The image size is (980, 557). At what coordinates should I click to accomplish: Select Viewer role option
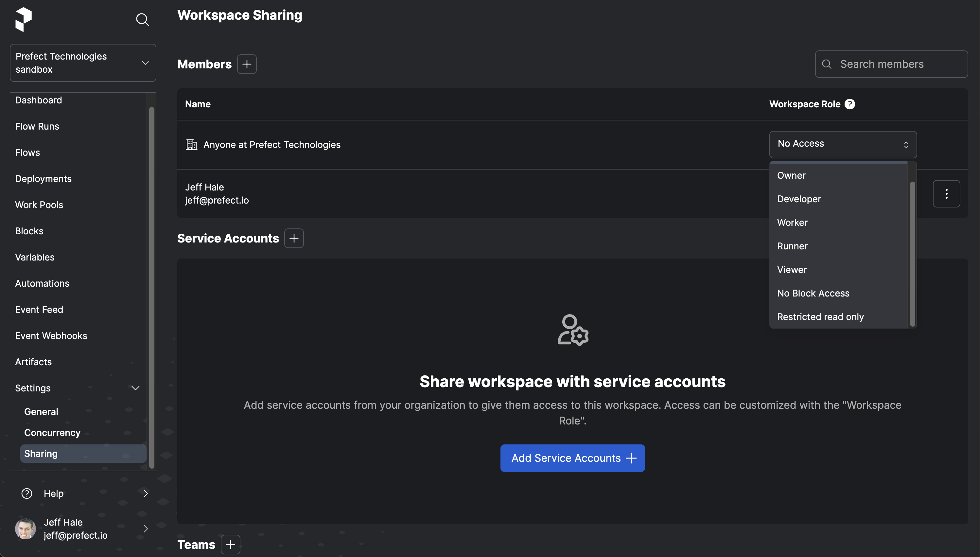(838, 270)
